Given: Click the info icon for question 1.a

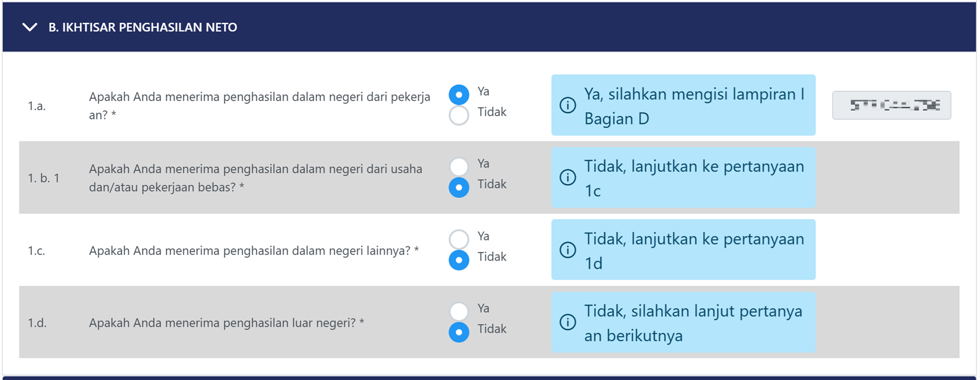Looking at the screenshot, I should pyautogui.click(x=567, y=105).
